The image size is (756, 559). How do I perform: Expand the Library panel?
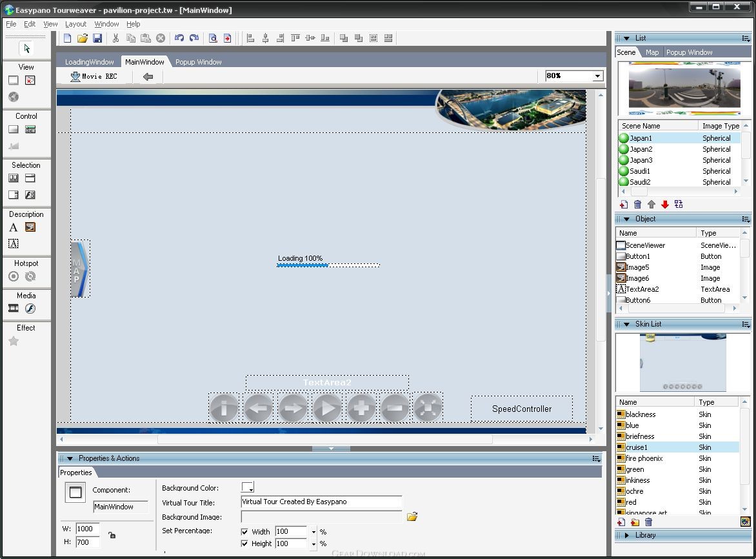click(626, 535)
